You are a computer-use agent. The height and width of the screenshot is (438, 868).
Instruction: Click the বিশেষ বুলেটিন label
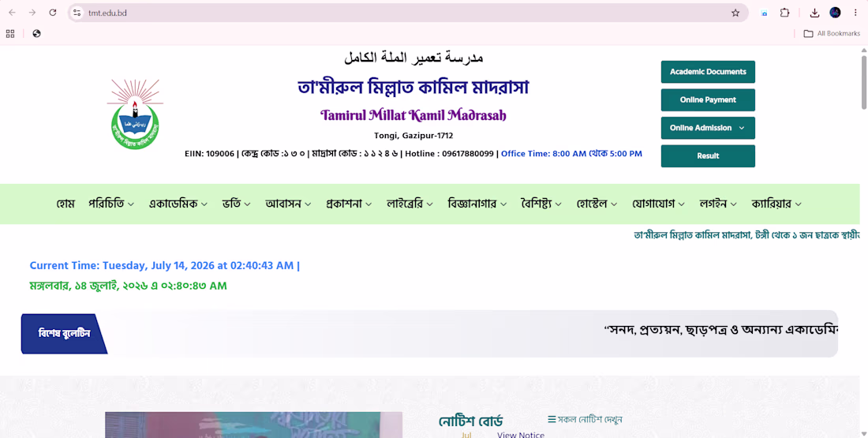pos(64,333)
